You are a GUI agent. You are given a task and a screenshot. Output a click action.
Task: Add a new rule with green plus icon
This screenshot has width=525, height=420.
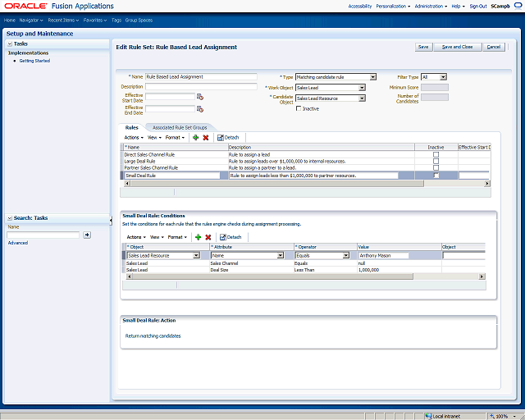[195, 137]
